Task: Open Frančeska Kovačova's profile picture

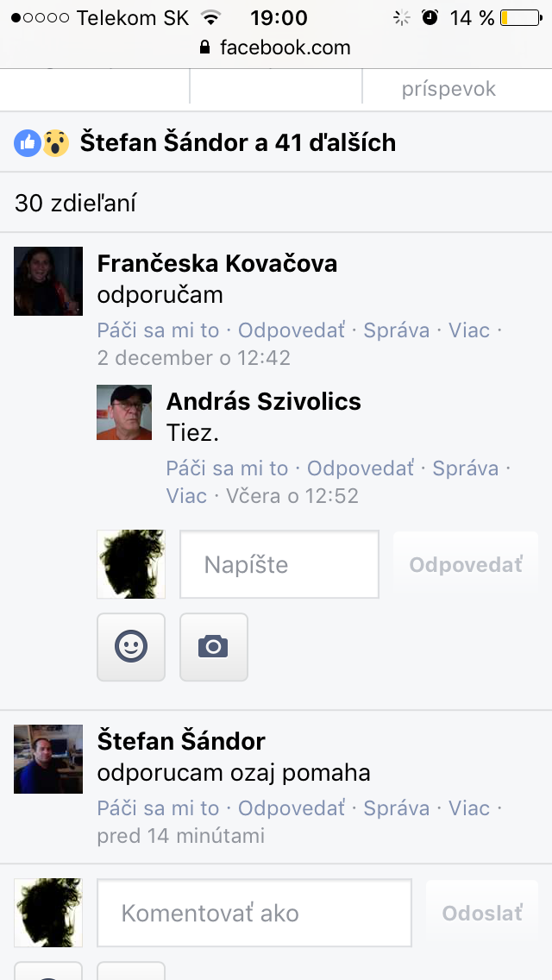Action: click(48, 280)
